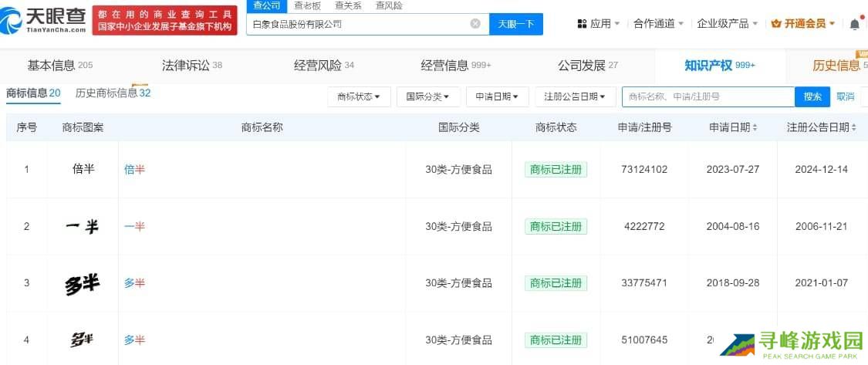Select the 查老板 tab

click(x=307, y=6)
